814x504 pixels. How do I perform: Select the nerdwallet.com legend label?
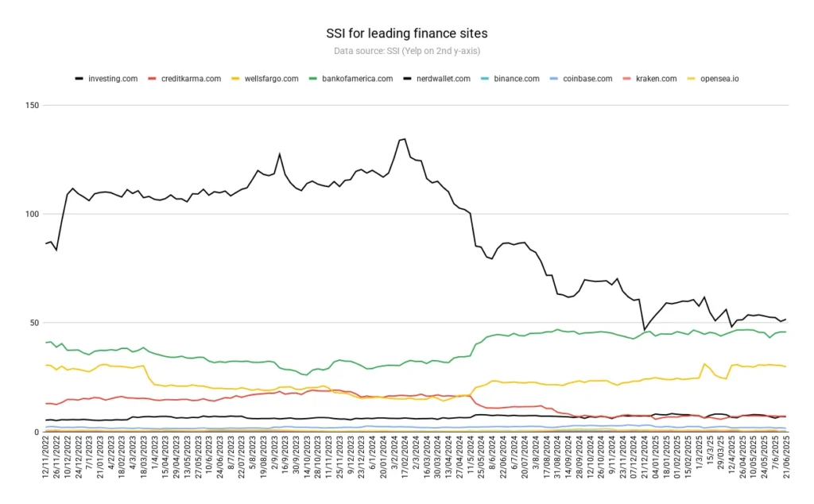point(444,79)
